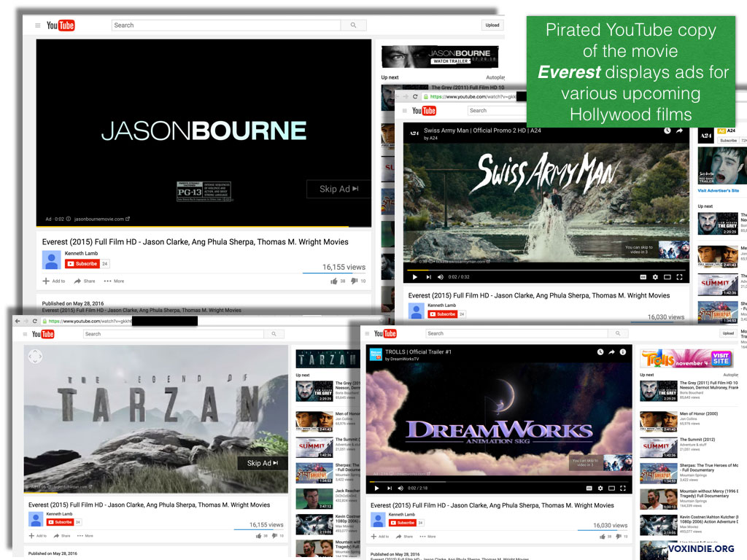This screenshot has height=560, width=747.
Task: Open guide menu in Swiss Army Man window
Action: click(405, 111)
